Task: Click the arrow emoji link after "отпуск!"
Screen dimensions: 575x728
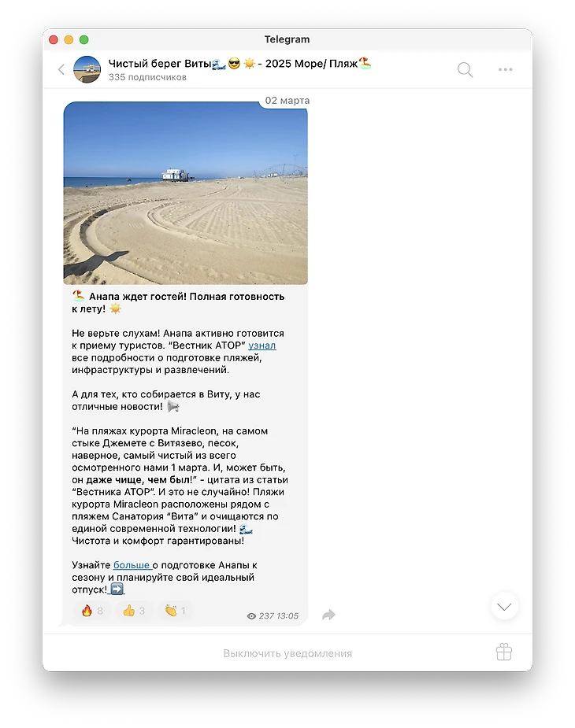Action: [117, 589]
